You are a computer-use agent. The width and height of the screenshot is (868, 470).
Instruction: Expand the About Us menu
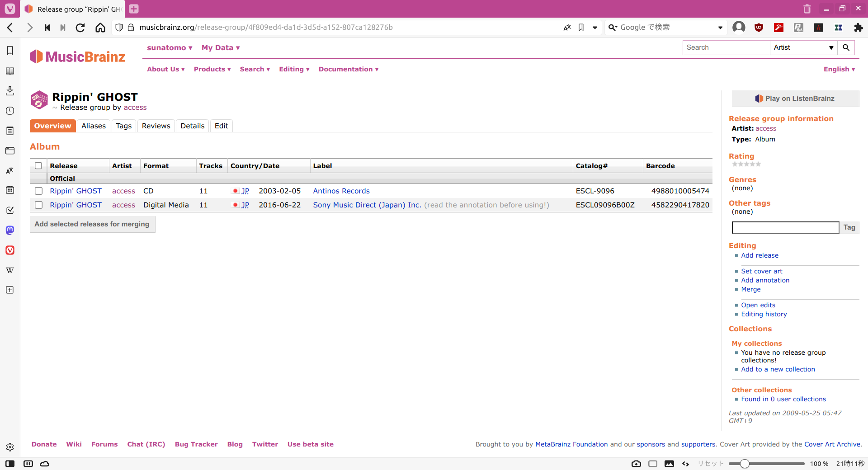pos(166,69)
